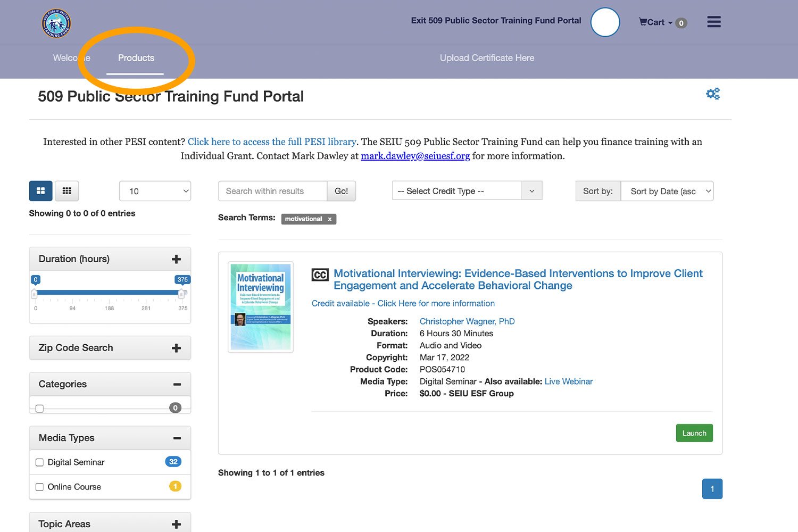This screenshot has width=798, height=532.
Task: Remove the motivational search term tag
Action: point(329,219)
